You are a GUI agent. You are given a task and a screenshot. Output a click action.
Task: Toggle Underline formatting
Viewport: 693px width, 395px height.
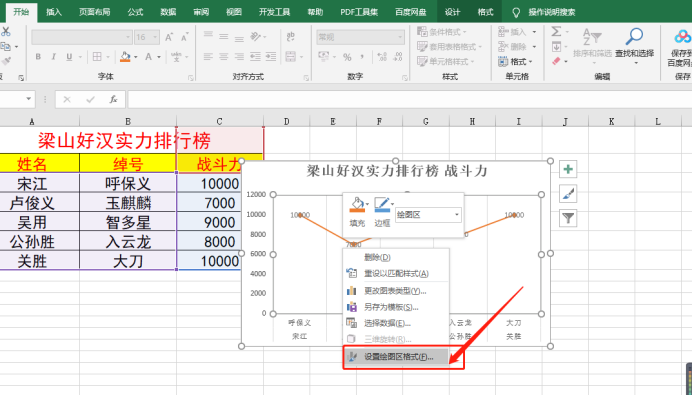69,57
